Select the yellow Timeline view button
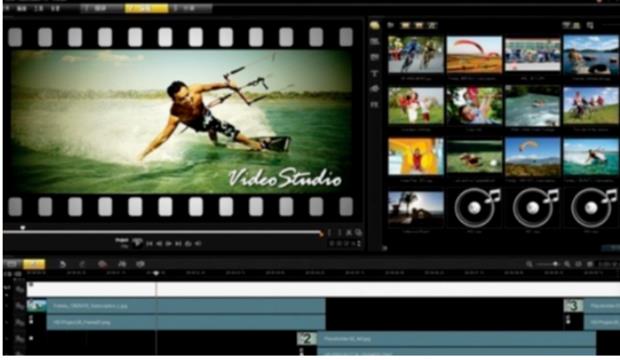 point(34,264)
